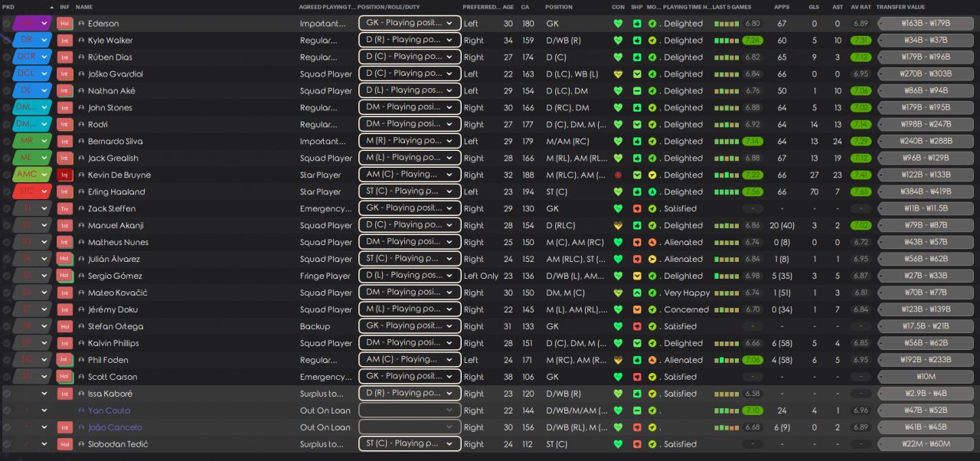Toggle the selection check for João Cancelo
This screenshot has width=980, height=461.
(x=6, y=428)
